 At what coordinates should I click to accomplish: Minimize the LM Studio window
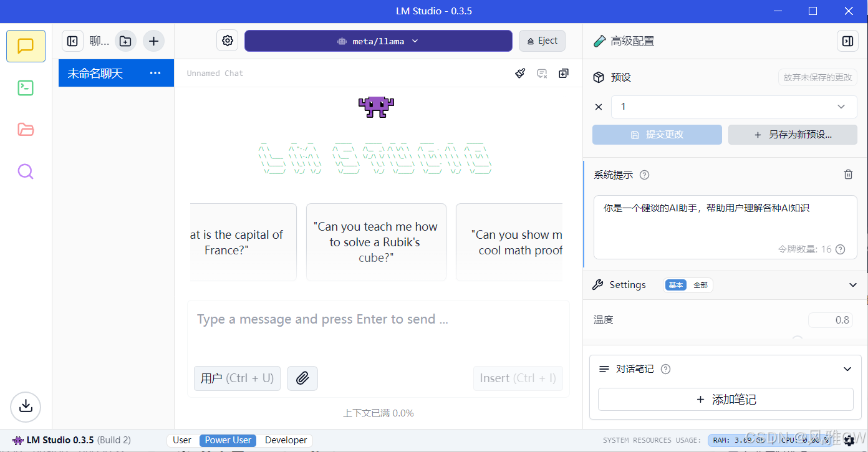coord(777,11)
